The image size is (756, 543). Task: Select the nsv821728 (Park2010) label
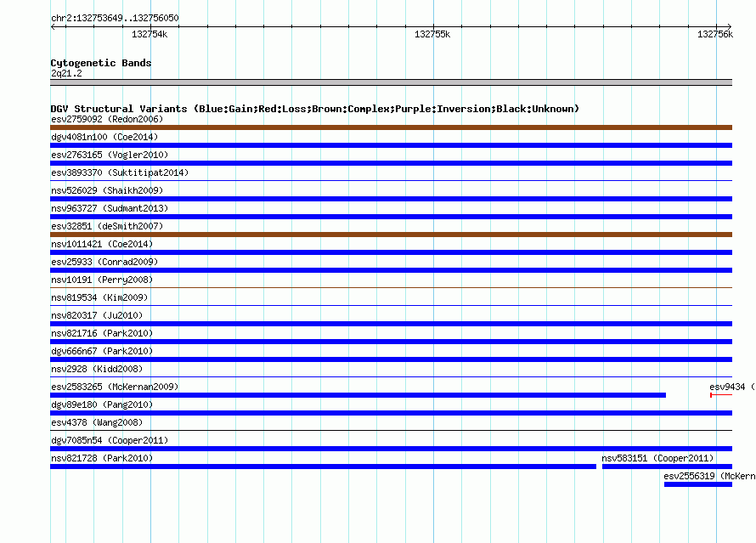[102, 458]
